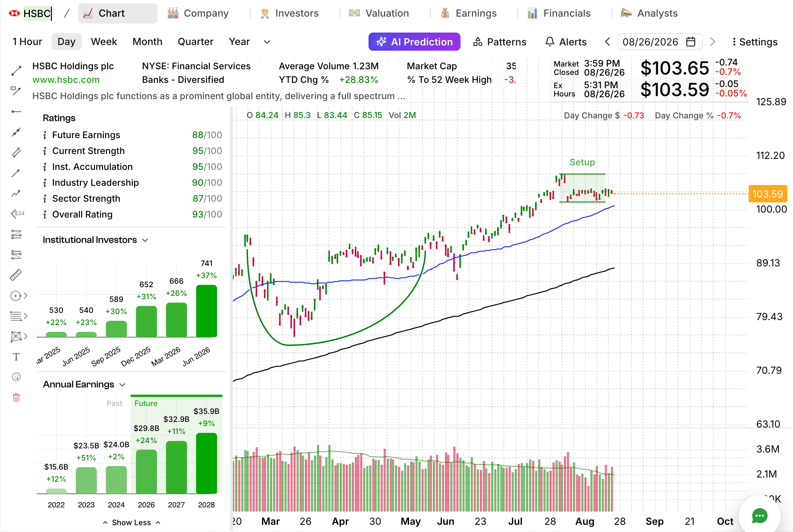Select the trend line drawing tool
The image size is (793, 532).
[16, 70]
